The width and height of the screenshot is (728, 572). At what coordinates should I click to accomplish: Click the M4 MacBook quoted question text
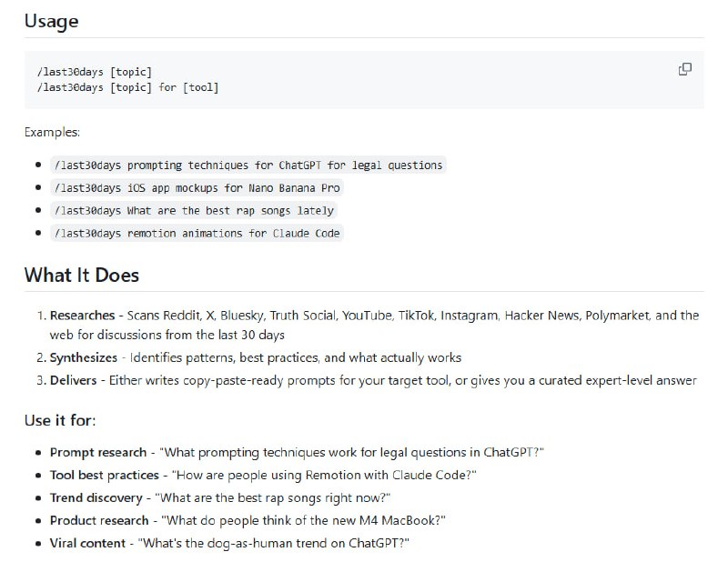tap(301, 520)
